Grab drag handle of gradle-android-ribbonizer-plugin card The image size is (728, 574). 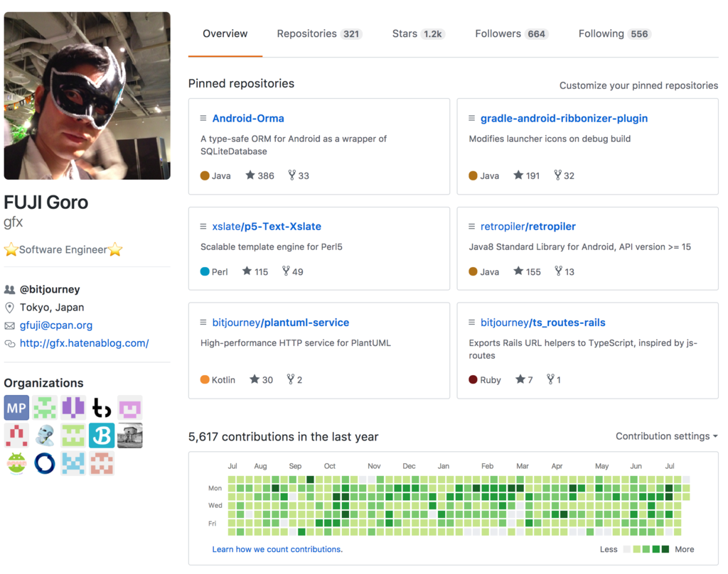point(472,119)
